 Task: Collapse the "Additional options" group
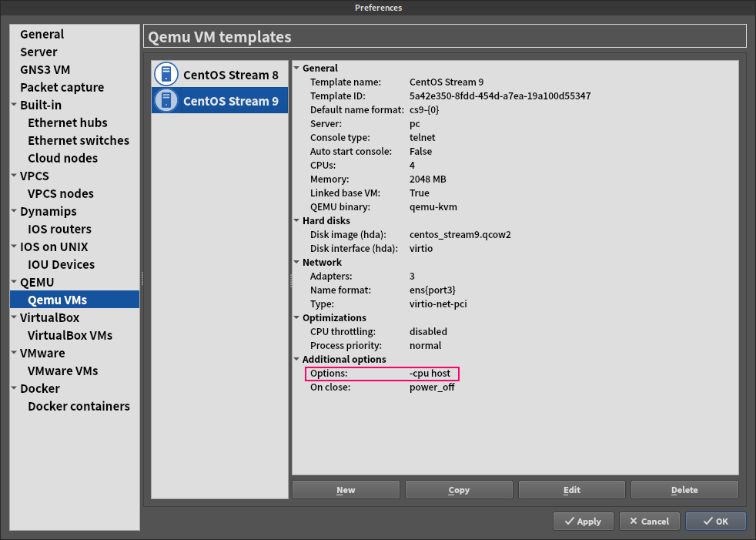(x=296, y=359)
